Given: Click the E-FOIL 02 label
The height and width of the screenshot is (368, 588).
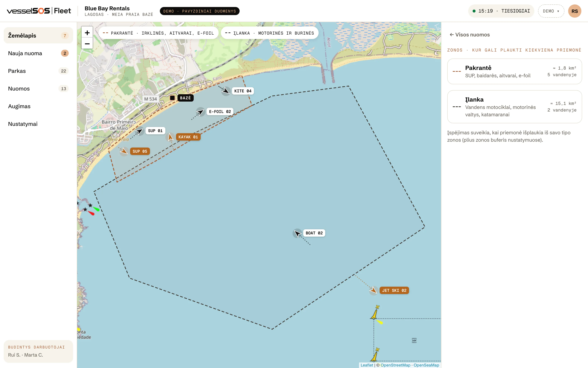Looking at the screenshot, I should [220, 112].
